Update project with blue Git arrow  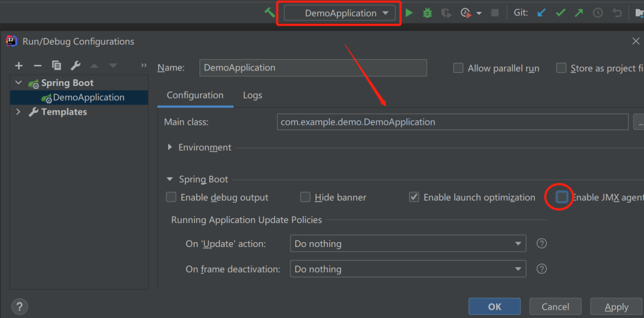click(x=541, y=13)
